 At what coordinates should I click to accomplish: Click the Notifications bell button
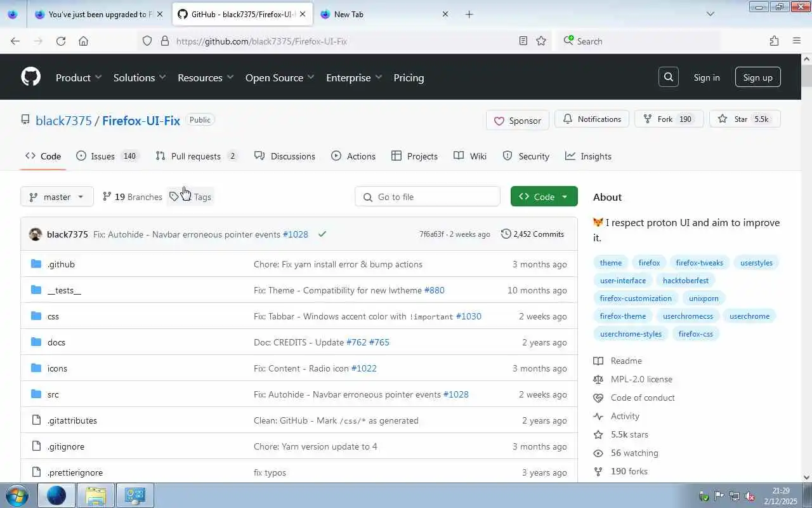pyautogui.click(x=592, y=119)
